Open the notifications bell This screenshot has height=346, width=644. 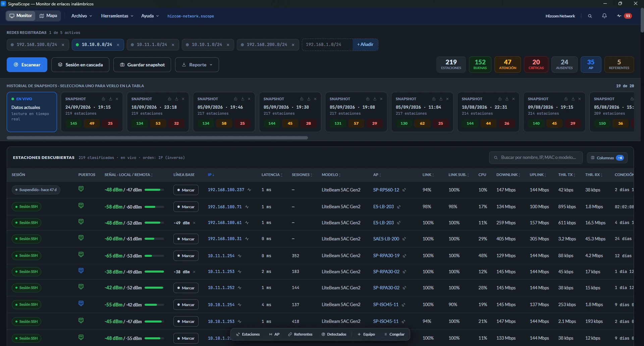tap(604, 16)
